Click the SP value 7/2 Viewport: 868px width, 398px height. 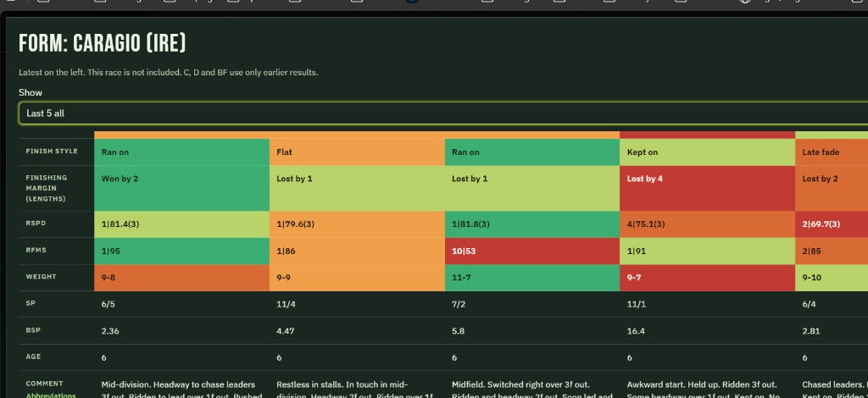[459, 304]
